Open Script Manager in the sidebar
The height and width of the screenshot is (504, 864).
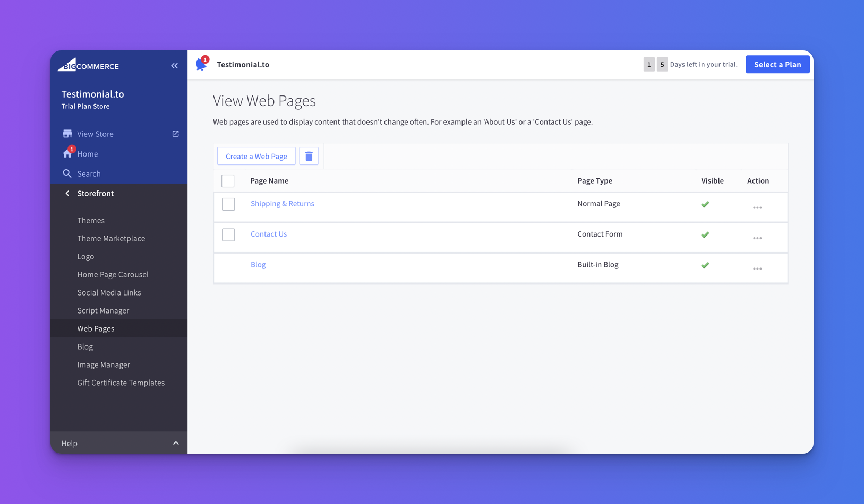[103, 310]
